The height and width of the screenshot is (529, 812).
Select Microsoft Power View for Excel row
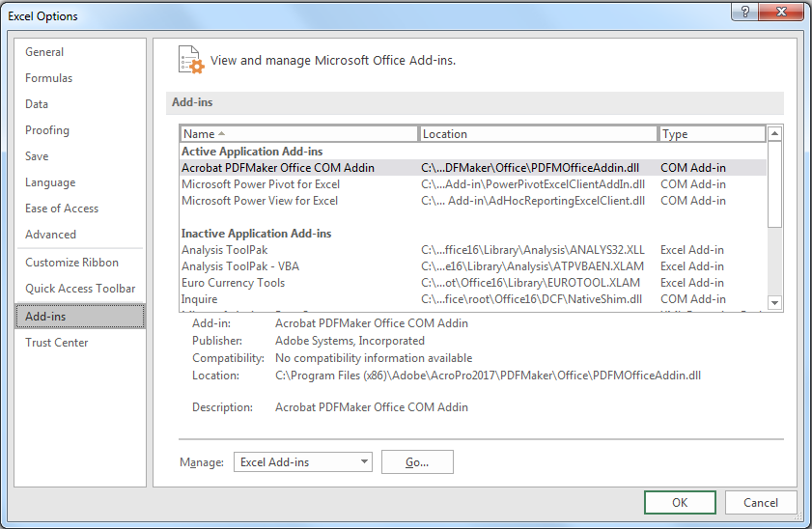(473, 201)
